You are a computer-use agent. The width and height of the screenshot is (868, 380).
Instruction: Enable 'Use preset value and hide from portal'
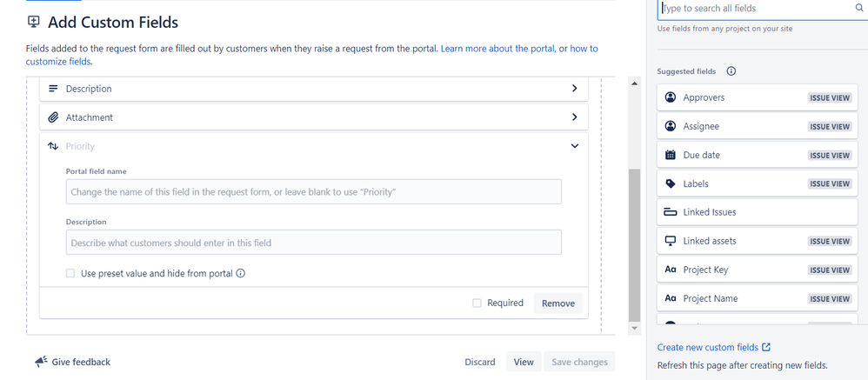[71, 273]
